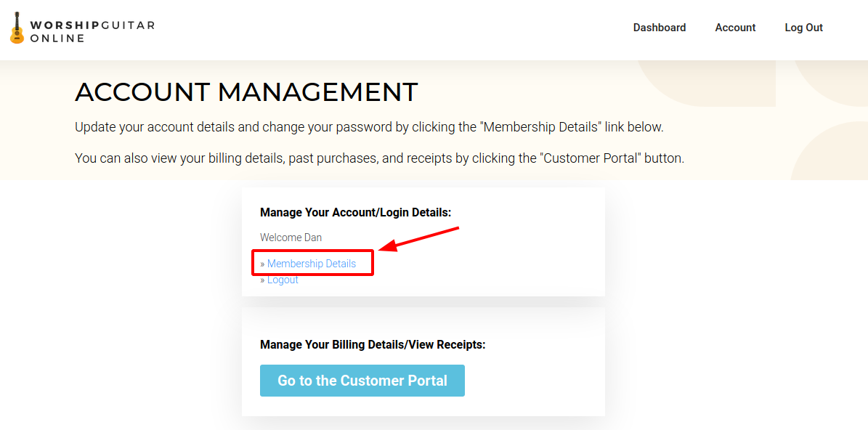Click the bold WORSHIP word in the logo
This screenshot has height=430, width=868.
coord(65,25)
